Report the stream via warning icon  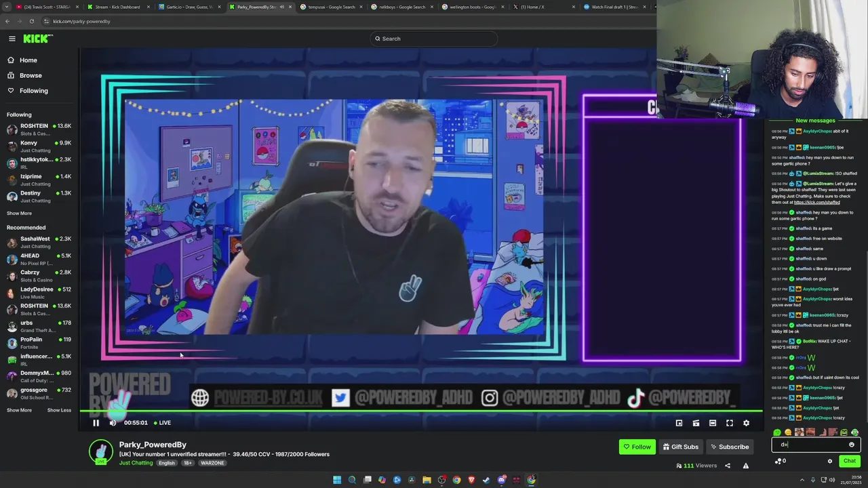[x=746, y=466]
